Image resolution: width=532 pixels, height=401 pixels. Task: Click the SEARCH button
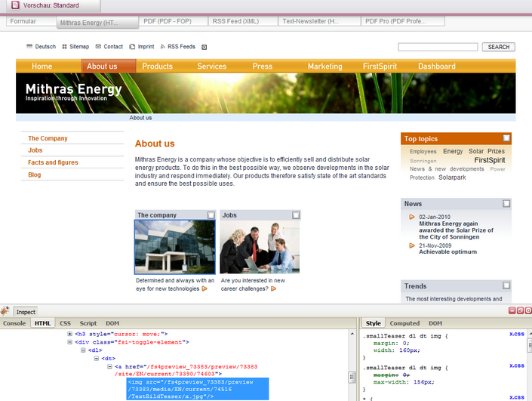click(498, 47)
